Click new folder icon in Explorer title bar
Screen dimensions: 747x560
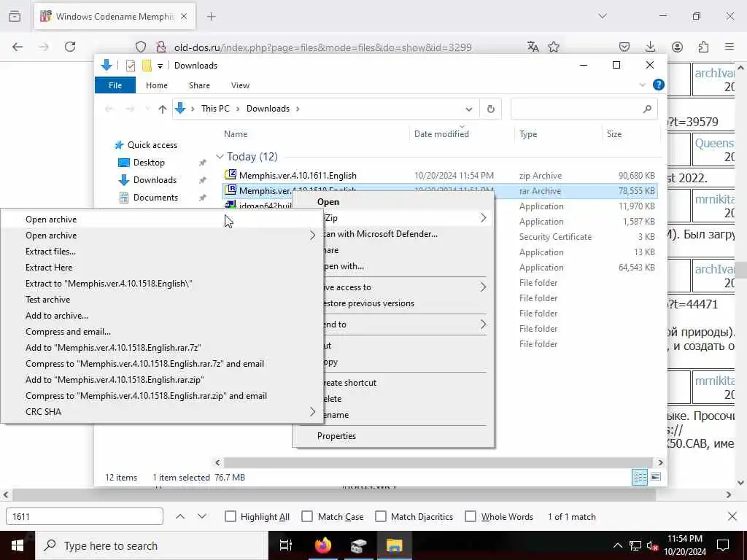(x=147, y=66)
